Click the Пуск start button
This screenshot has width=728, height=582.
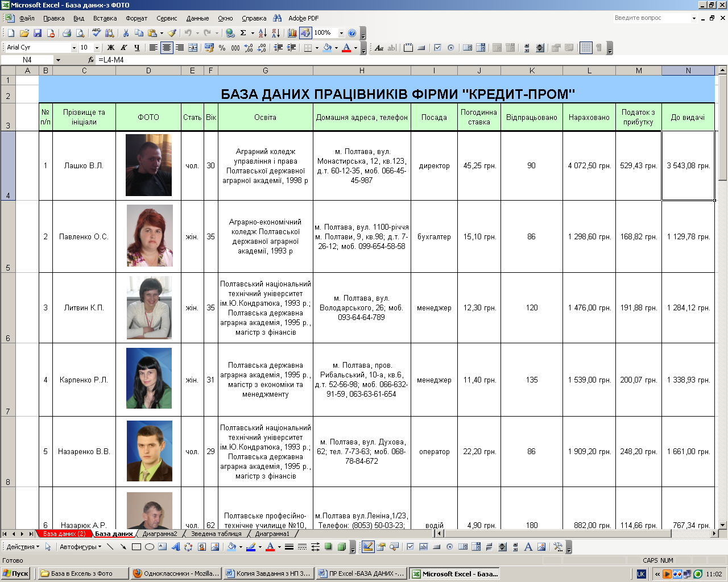pos(16,573)
